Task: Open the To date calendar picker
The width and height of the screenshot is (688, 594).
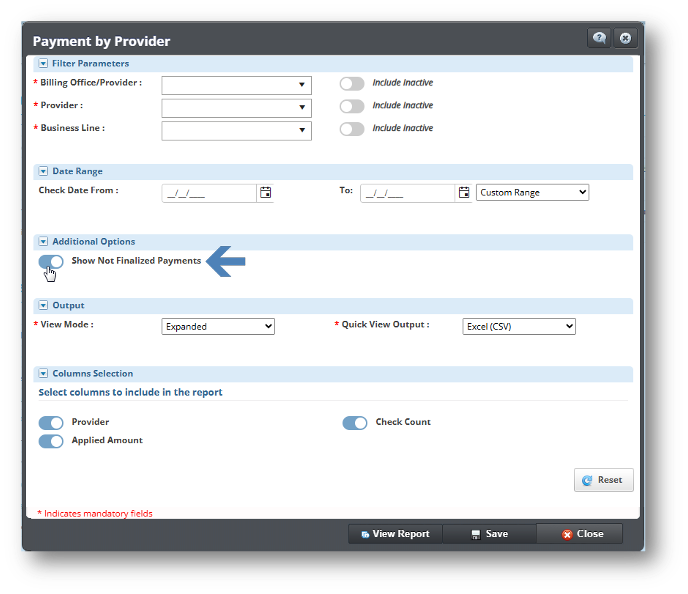Action: (464, 193)
